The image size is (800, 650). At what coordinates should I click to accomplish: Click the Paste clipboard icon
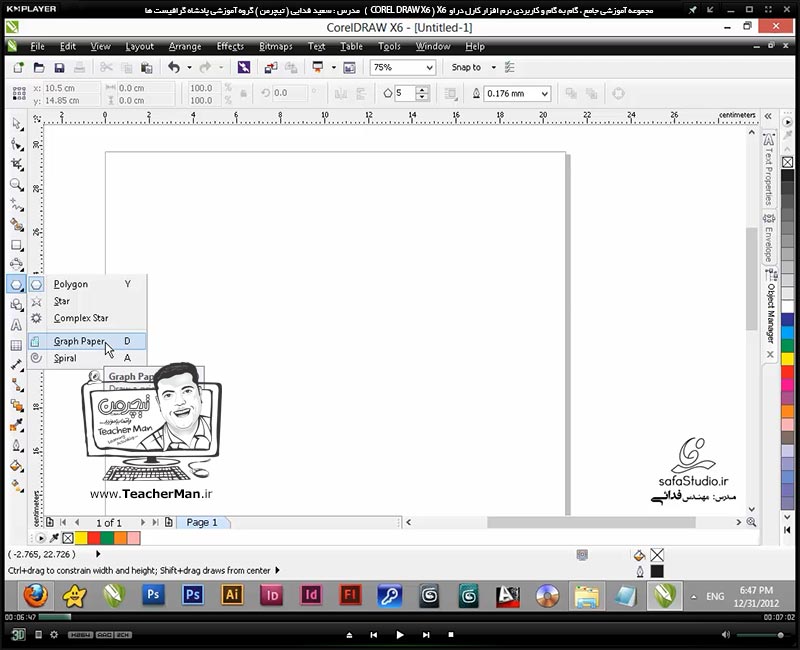coord(146,67)
